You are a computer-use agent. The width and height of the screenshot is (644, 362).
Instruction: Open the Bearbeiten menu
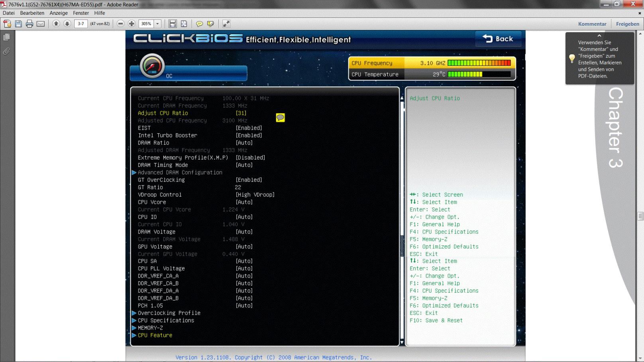(32, 13)
